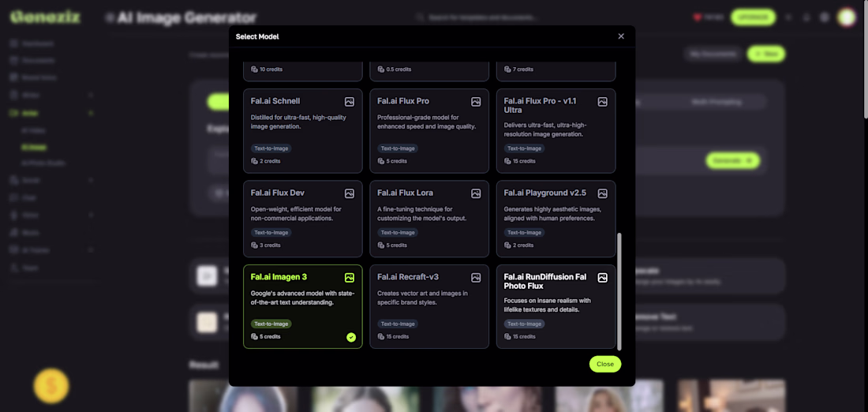Select Fal.ai RunDiffusion Fal Photo Flux model
This screenshot has width=868, height=412.
[556, 307]
